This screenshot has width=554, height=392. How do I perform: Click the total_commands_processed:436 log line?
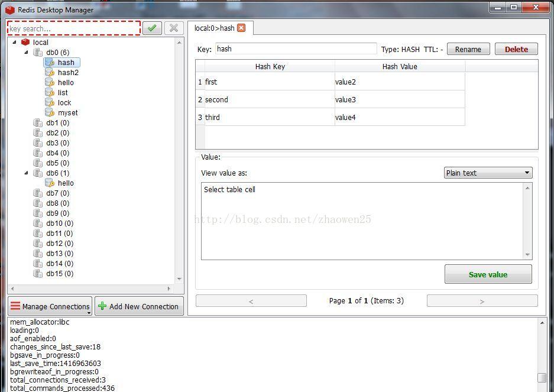pyautogui.click(x=62, y=388)
